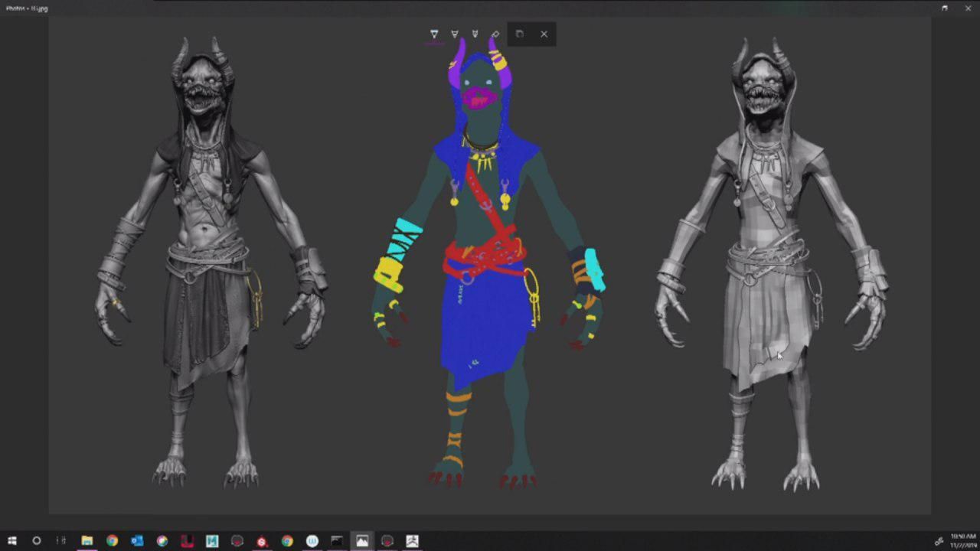Image resolution: width=980 pixels, height=551 pixels.
Task: Restore down the Photos window
Action: (945, 8)
